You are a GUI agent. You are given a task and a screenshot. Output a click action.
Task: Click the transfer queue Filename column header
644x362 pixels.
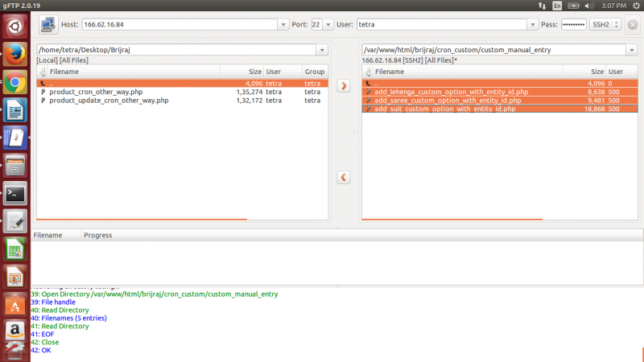[56, 235]
